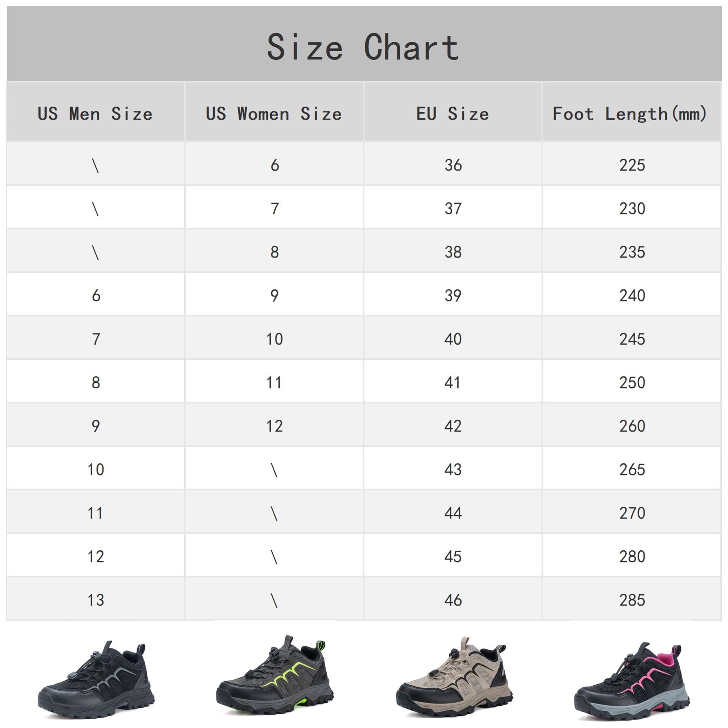Click EU size 46 cell
This screenshot has height=728, width=728.
pyautogui.click(x=453, y=600)
